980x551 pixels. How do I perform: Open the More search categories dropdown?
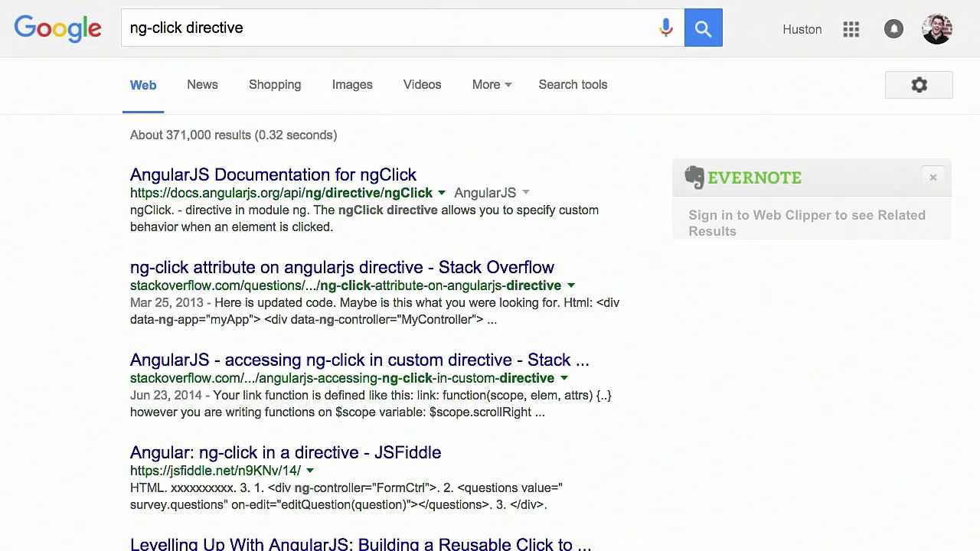492,85
